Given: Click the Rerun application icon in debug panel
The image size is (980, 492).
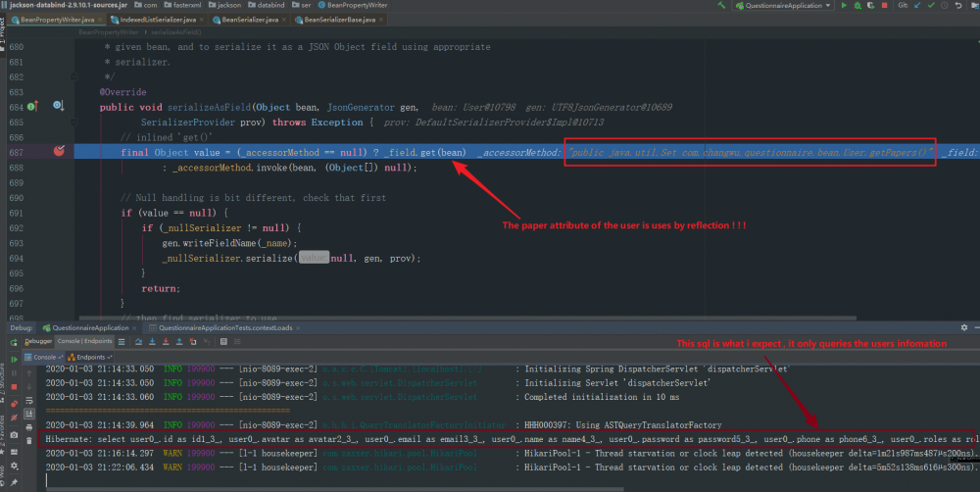Looking at the screenshot, I should [x=14, y=342].
